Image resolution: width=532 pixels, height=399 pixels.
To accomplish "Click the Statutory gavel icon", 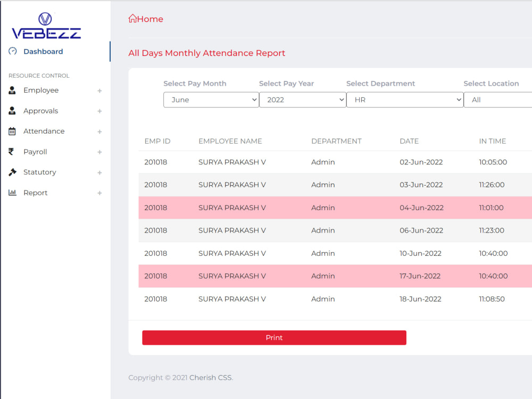I will 12,172.
